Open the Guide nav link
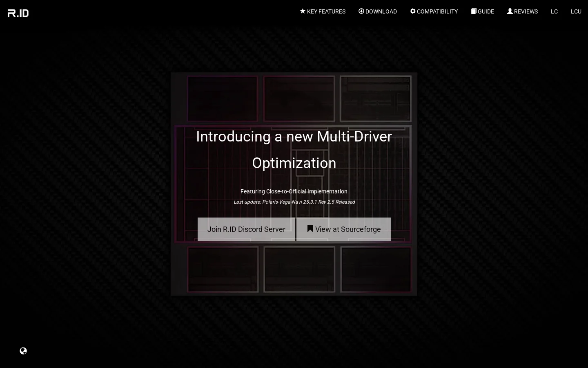 [x=483, y=11]
